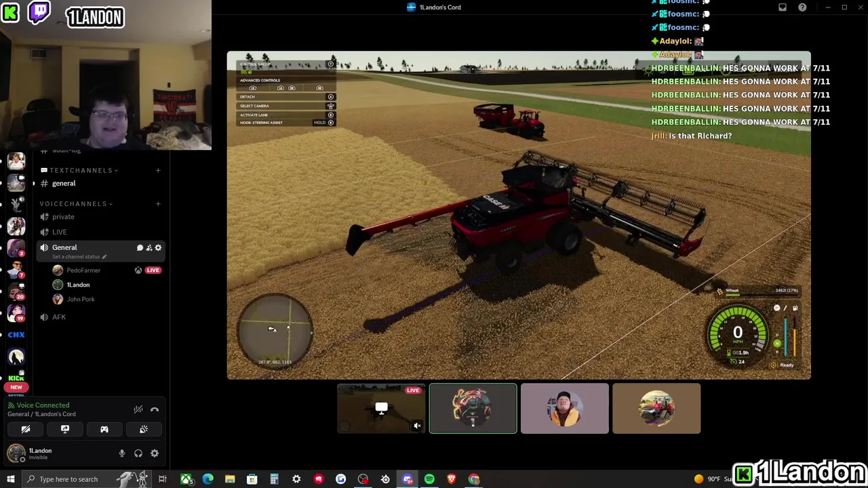Screen dimensions: 868x488
Task: Open General voice channel settings gear
Action: (x=158, y=248)
